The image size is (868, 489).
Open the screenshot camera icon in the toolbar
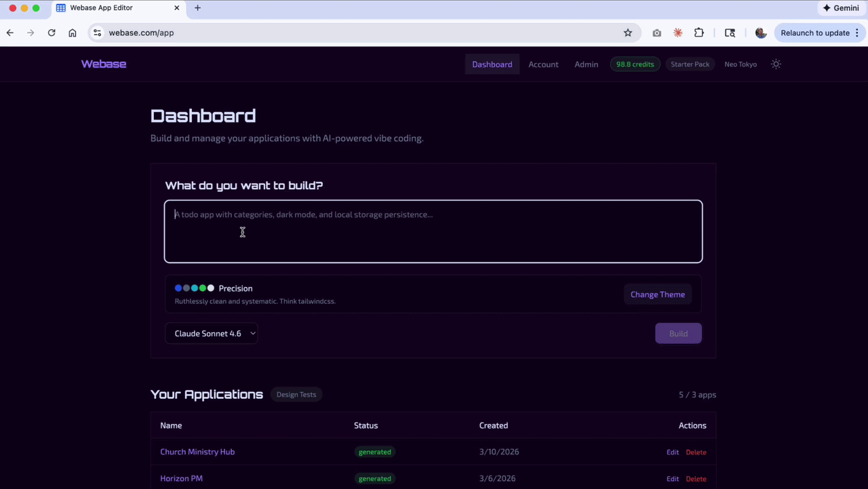(656, 32)
